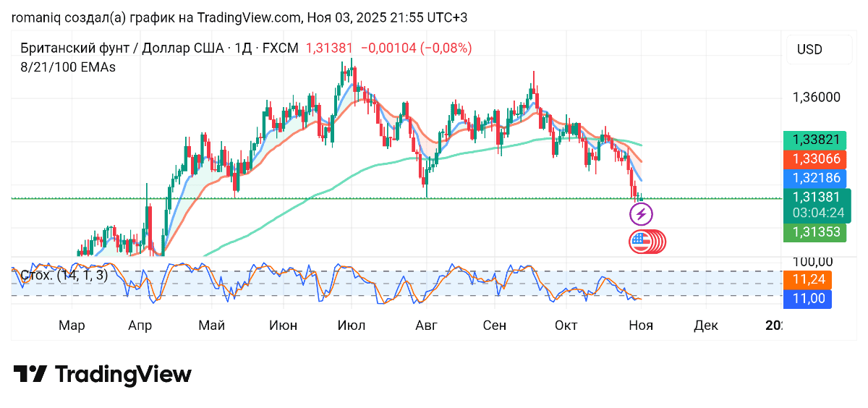Click the US flag economic event icon
This screenshot has height=408, width=868.
641,242
